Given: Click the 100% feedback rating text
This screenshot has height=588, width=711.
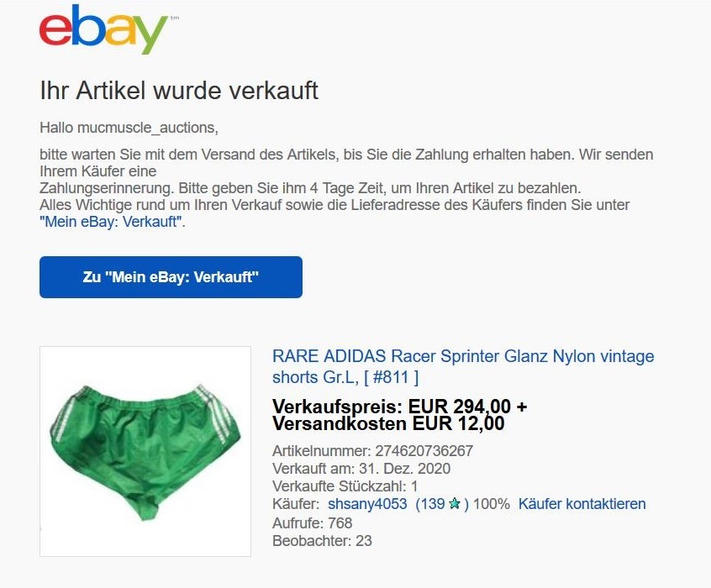Looking at the screenshot, I should pos(492,504).
